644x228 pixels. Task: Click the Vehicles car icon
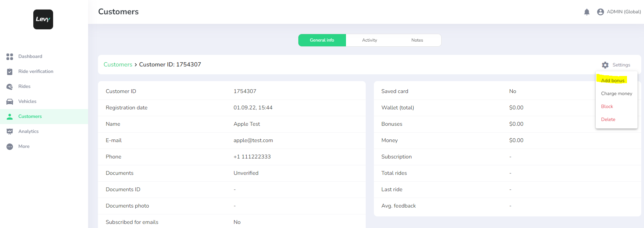10,102
